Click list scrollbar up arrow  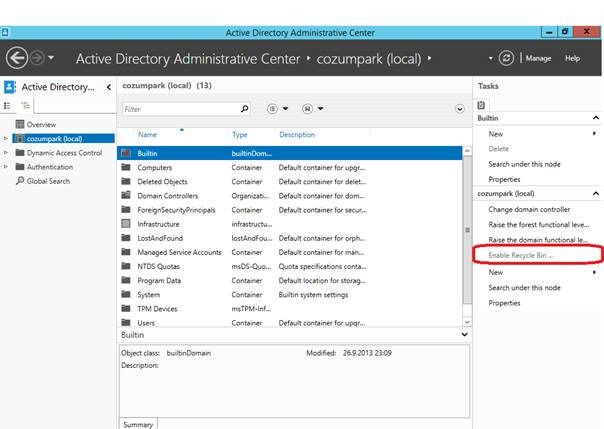467,151
